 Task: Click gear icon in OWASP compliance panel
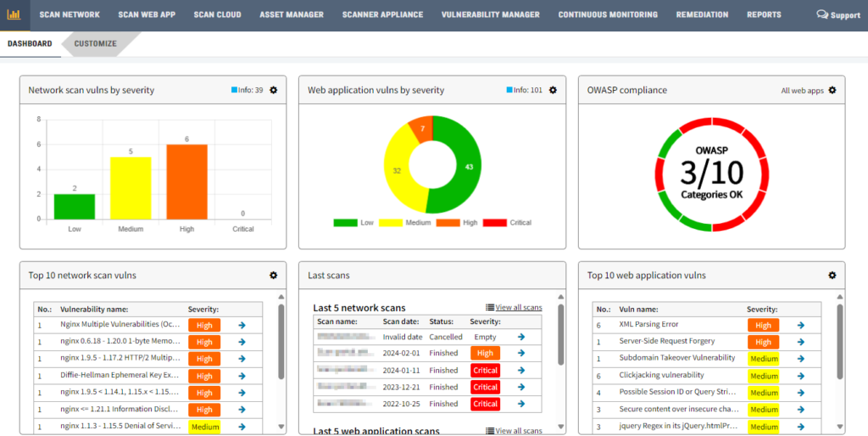pos(832,90)
